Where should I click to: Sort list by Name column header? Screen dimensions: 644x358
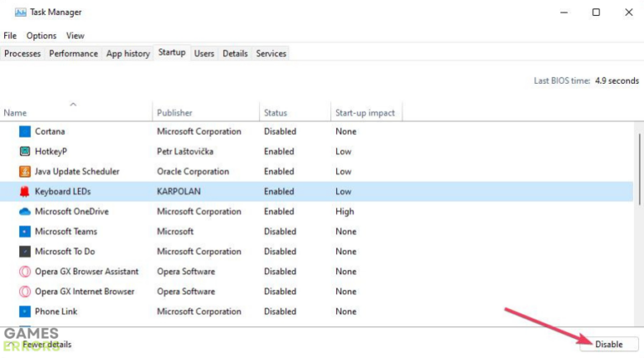tap(15, 112)
